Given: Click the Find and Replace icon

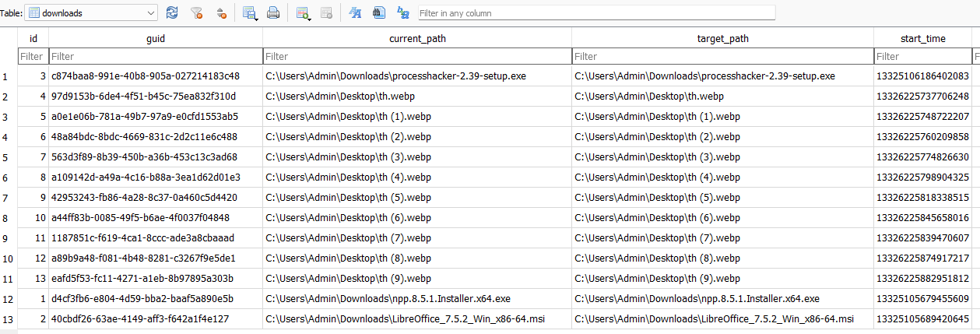Looking at the screenshot, I should click(x=403, y=12).
